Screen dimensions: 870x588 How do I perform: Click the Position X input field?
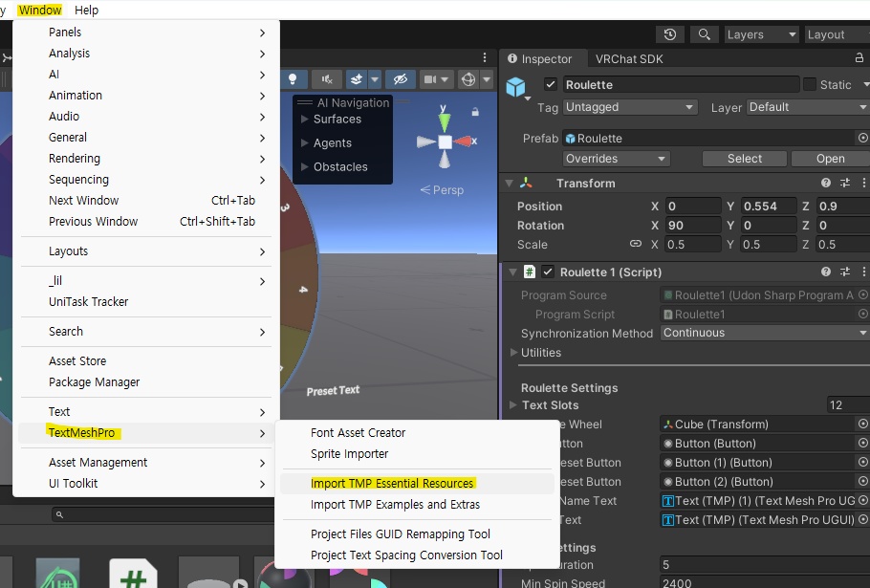[x=691, y=206]
